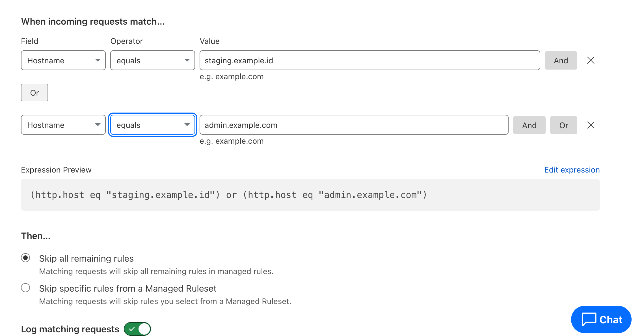Select Skip all remaining rules option
This screenshot has height=336, width=644.
25,258
